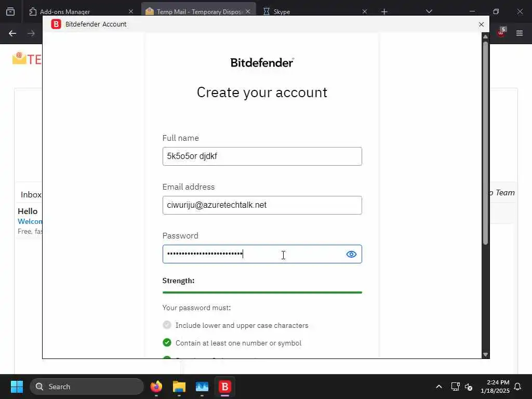Click 'Contain at least one number or symbol'
532x399 pixels.
238,343
